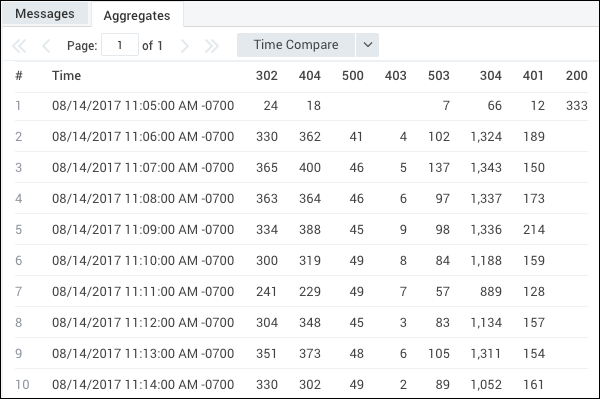The image size is (600, 399).
Task: Sort by the 503 column header
Action: pyautogui.click(x=439, y=75)
